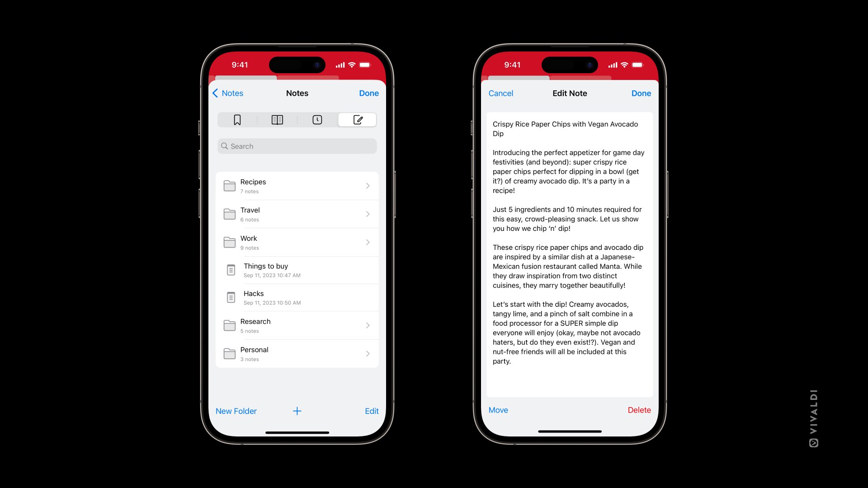Tap the bookmark icon in Notes toolbar

(237, 120)
